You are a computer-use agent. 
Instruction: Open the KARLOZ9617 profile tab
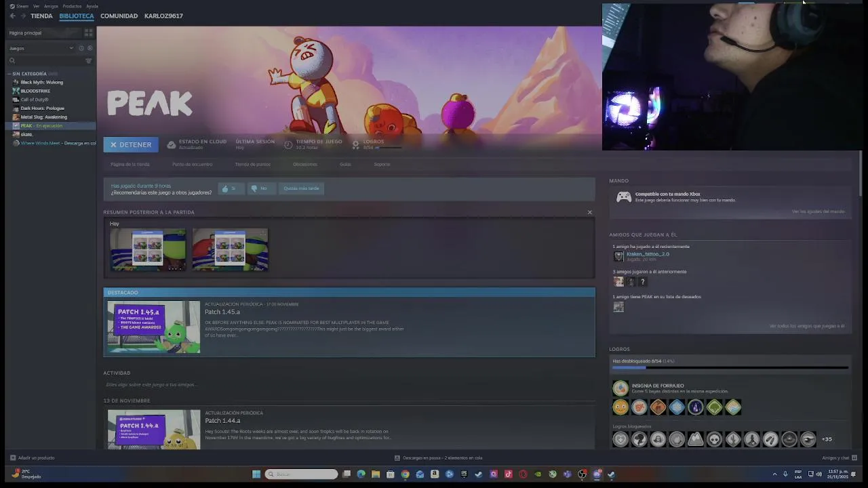(x=163, y=16)
